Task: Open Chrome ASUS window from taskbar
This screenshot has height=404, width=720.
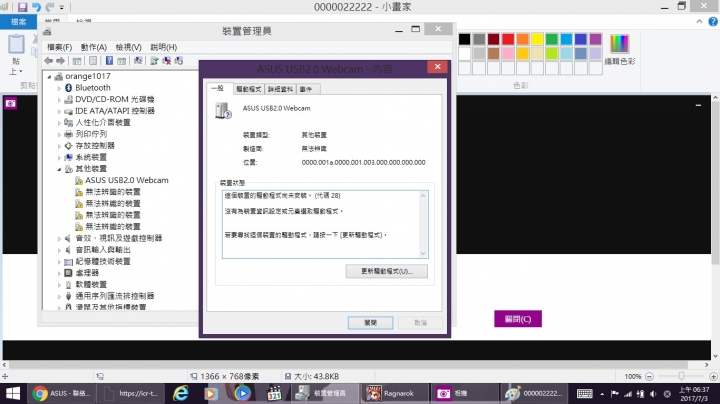Action: click(x=62, y=393)
